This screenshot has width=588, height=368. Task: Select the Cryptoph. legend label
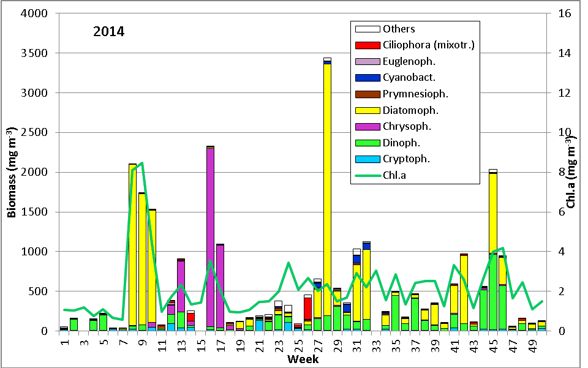click(x=407, y=159)
